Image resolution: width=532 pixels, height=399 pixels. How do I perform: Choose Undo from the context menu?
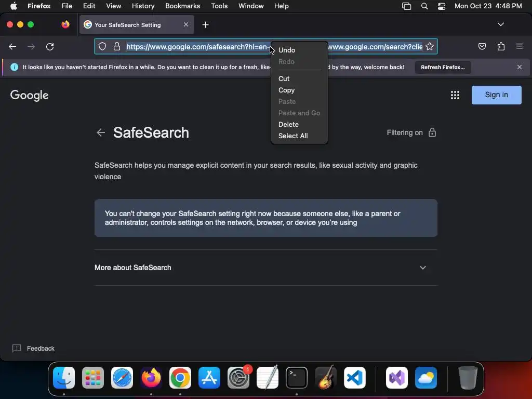coord(299,50)
